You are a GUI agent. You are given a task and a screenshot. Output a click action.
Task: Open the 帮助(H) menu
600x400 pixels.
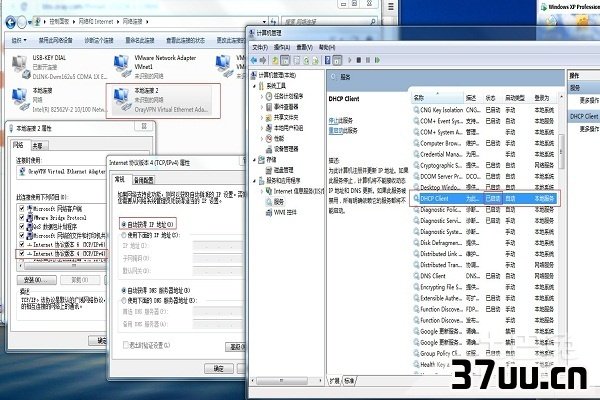[x=327, y=47]
